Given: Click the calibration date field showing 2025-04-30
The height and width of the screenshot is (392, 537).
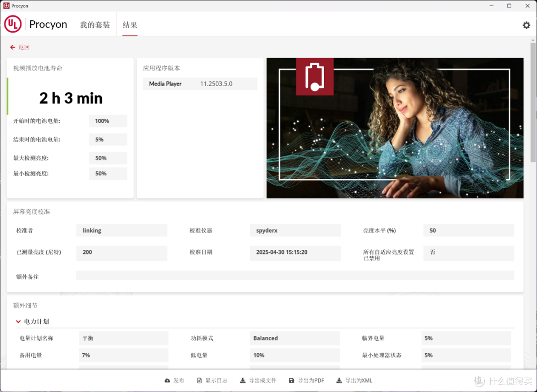Looking at the screenshot, I should click(295, 253).
